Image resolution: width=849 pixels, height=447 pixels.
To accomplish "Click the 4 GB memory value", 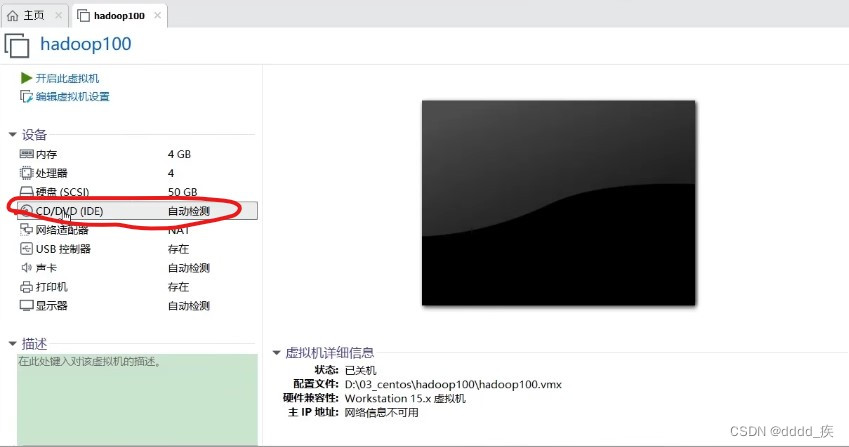I will tap(179, 154).
